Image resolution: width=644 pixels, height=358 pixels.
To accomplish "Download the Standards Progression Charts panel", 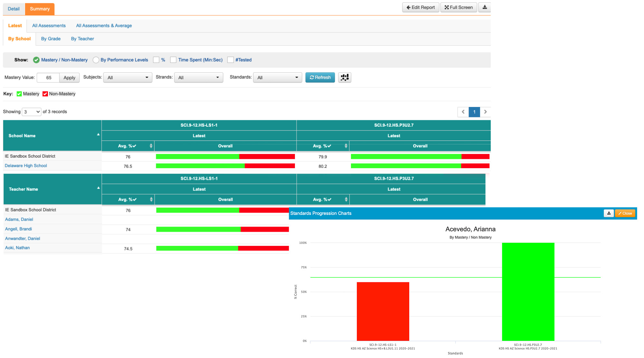I will tap(609, 213).
